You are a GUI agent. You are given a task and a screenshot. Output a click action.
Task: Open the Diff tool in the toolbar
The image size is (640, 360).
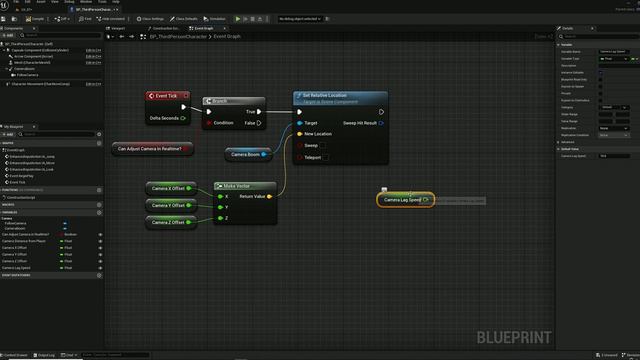(62, 19)
